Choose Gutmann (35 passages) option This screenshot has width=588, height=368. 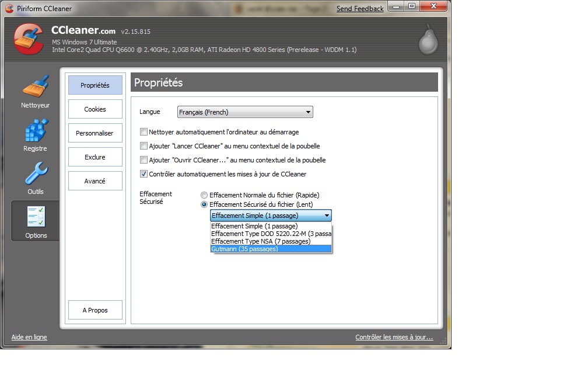click(x=271, y=249)
